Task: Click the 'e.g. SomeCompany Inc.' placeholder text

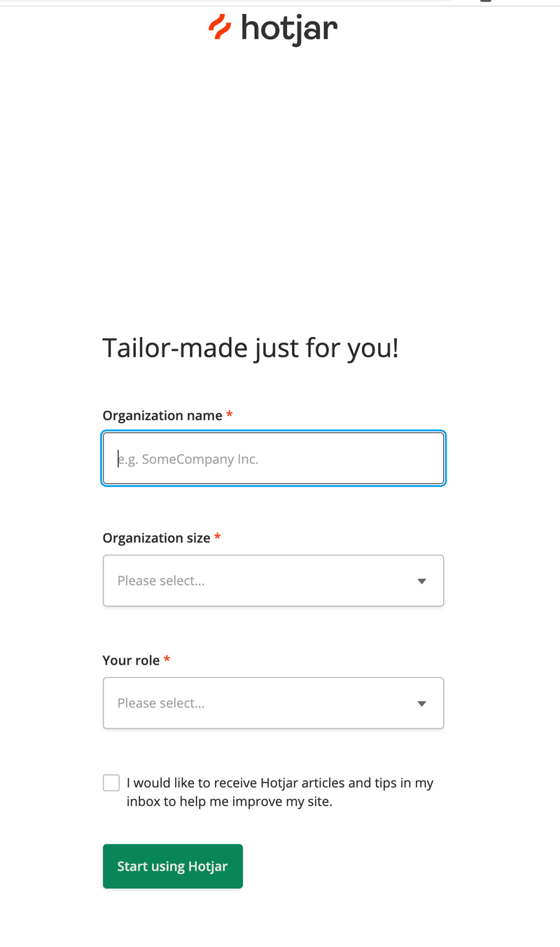Action: [188, 459]
